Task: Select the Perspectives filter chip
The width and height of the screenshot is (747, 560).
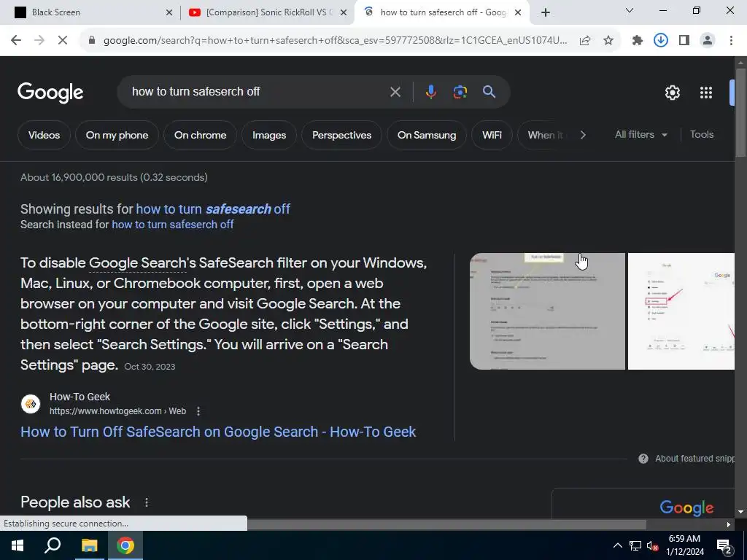Action: tap(341, 135)
